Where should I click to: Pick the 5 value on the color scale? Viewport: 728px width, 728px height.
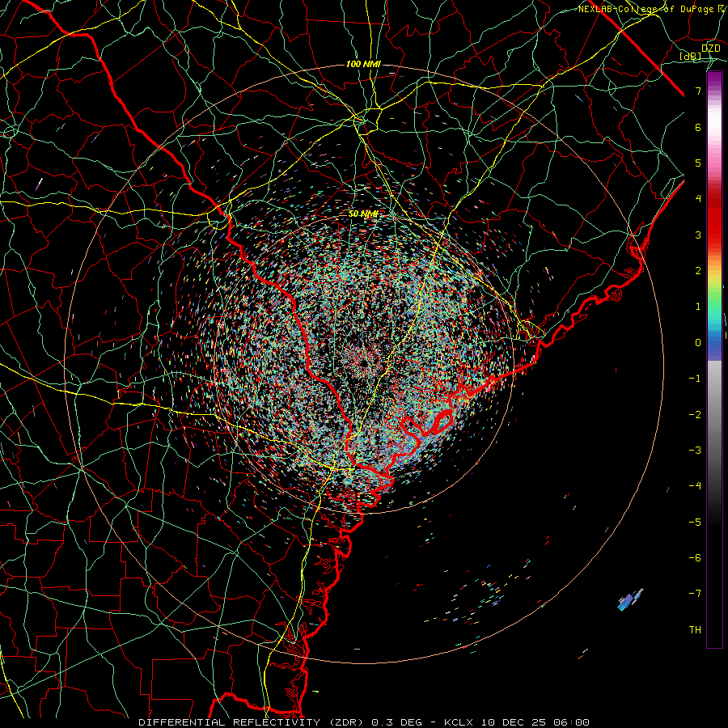(698, 163)
